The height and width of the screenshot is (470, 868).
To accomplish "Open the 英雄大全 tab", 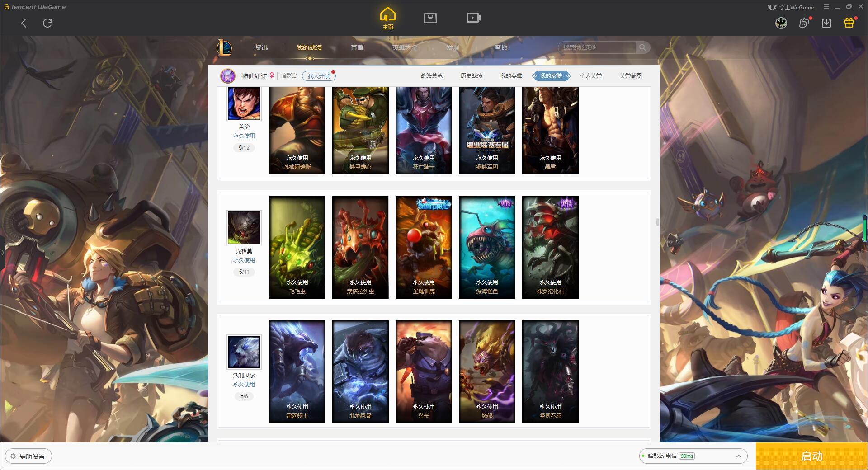I will pos(405,47).
